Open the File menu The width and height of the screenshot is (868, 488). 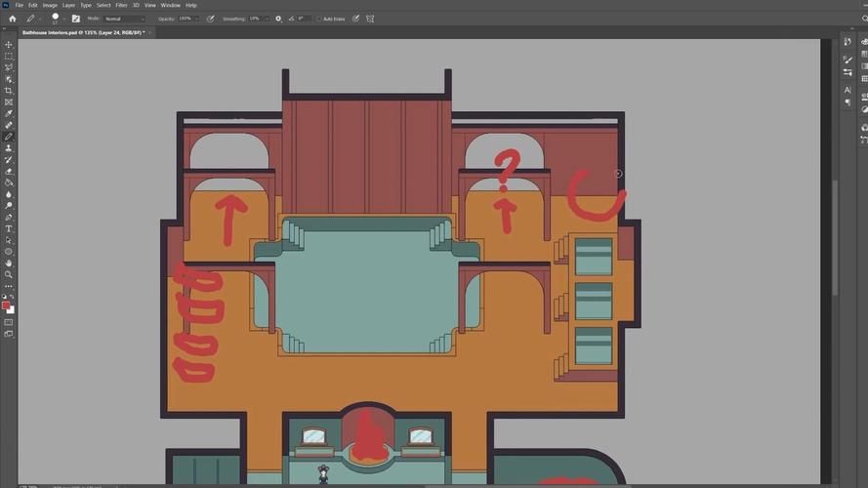tap(20, 5)
